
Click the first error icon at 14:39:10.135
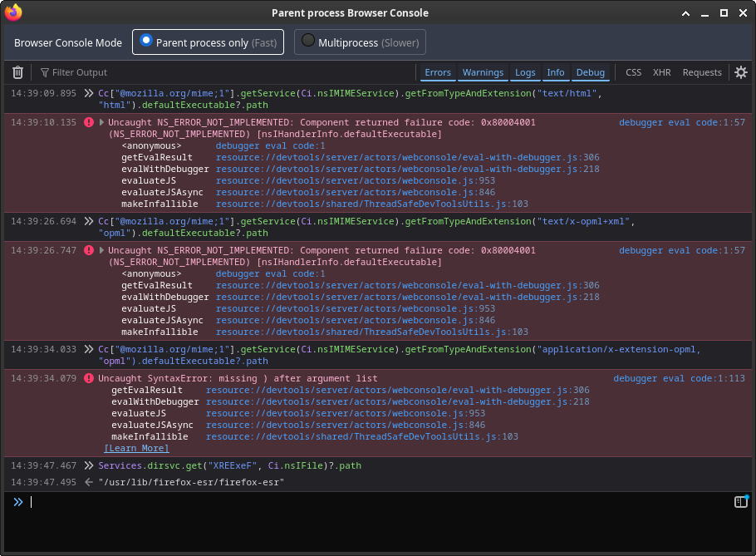tap(89, 122)
